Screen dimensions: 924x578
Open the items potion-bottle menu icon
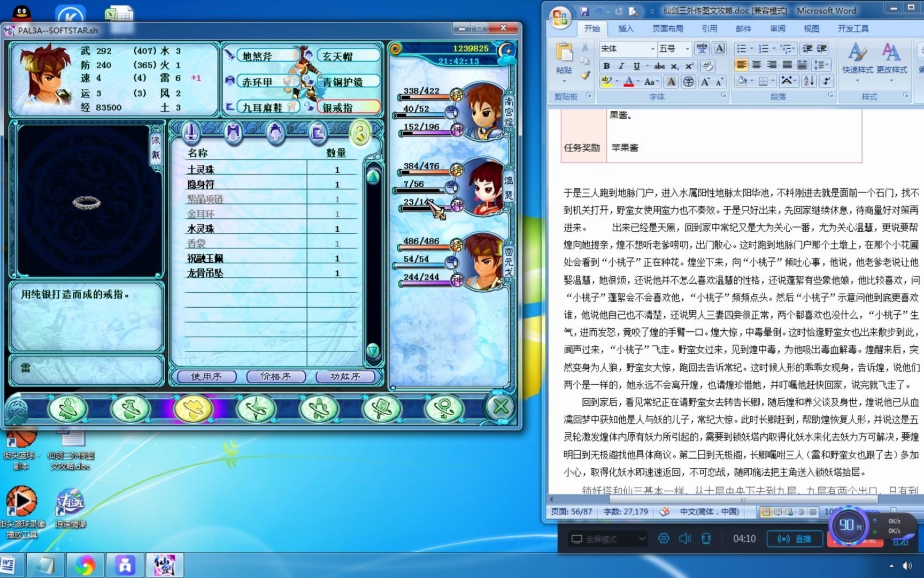coord(130,409)
